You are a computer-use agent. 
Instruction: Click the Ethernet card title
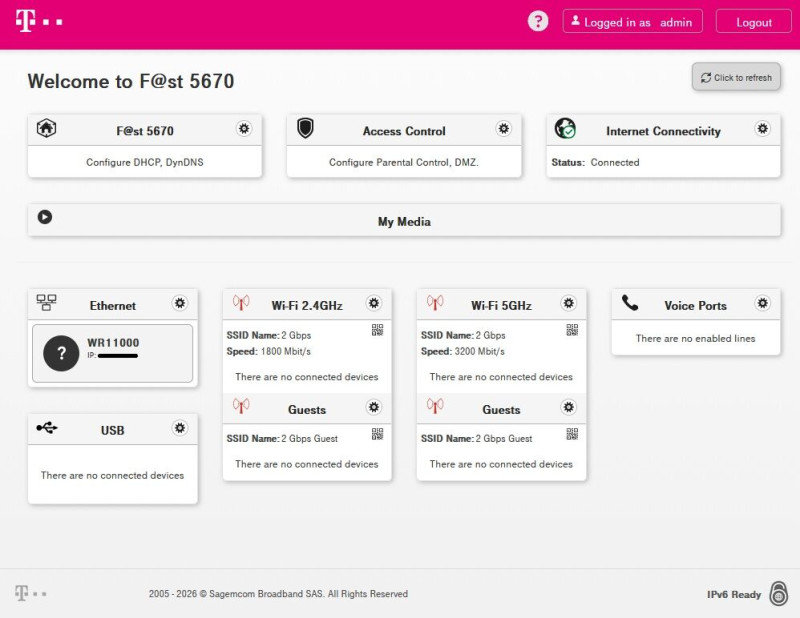113,306
